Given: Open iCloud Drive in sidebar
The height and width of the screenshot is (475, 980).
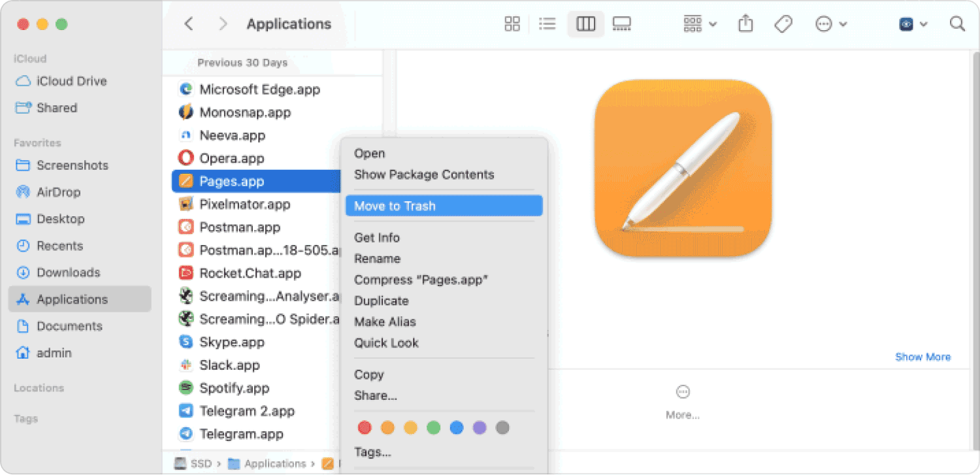Looking at the screenshot, I should (x=61, y=81).
